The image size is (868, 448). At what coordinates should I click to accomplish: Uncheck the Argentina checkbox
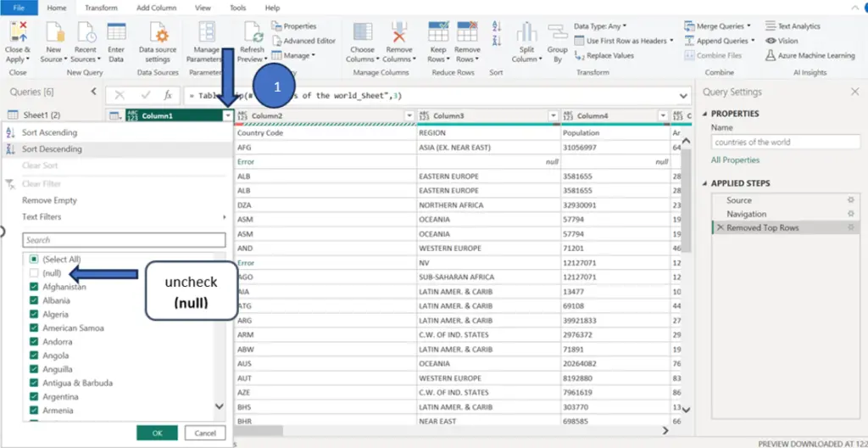click(x=34, y=396)
